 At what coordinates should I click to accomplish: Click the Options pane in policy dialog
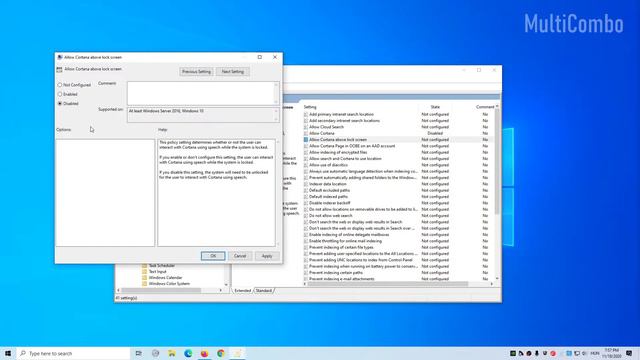pyautogui.click(x=105, y=192)
